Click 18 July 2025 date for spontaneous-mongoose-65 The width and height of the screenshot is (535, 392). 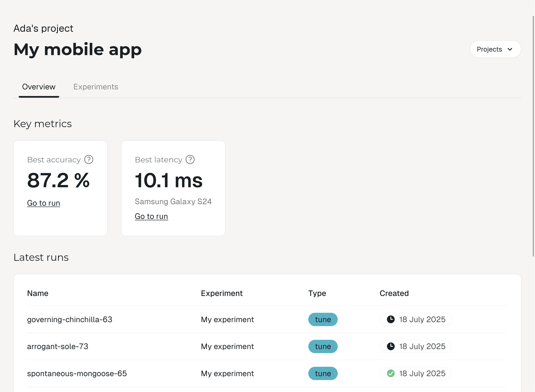click(x=423, y=374)
